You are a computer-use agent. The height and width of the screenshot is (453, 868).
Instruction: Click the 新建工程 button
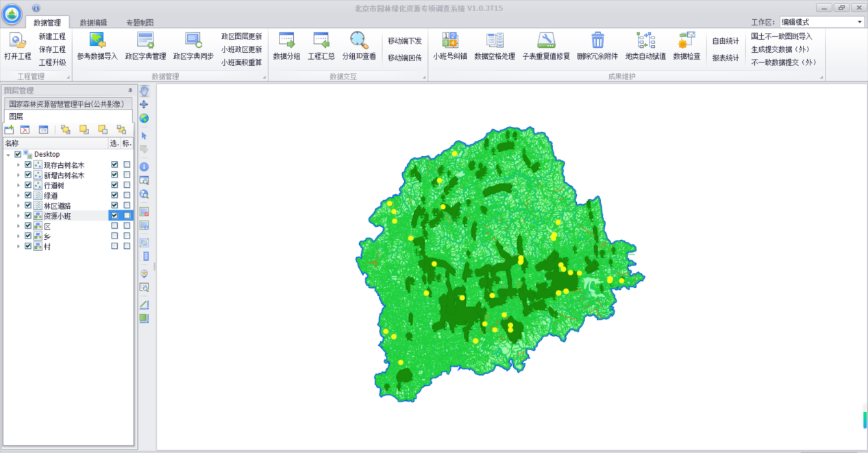52,36
